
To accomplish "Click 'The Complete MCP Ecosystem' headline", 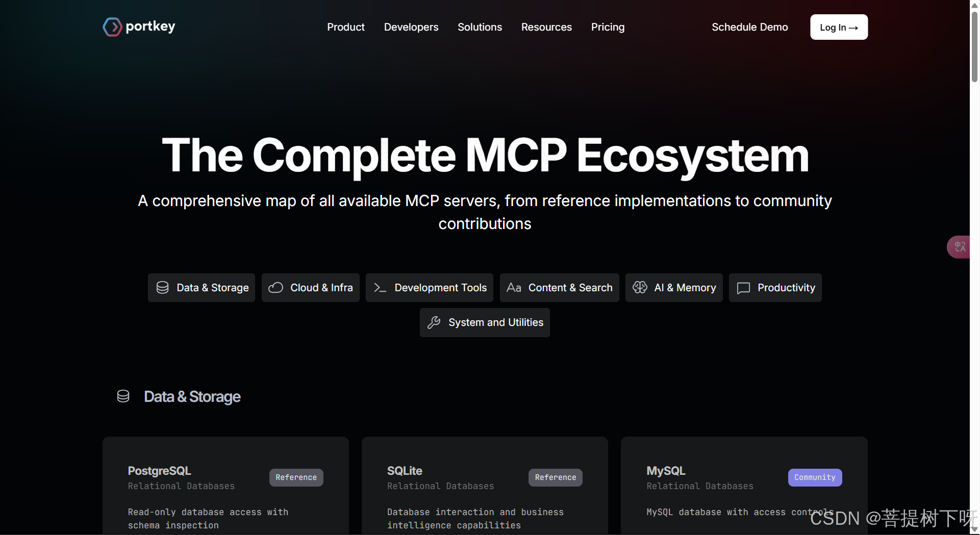I will [485, 156].
